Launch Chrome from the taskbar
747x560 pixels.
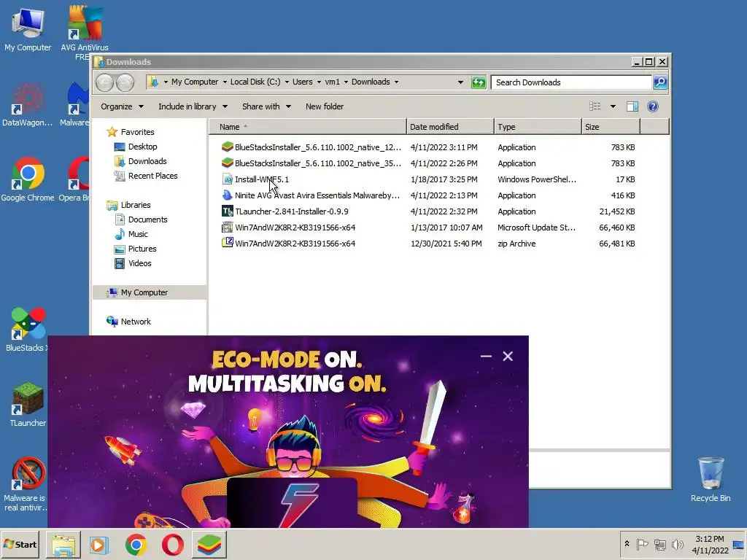click(136, 545)
